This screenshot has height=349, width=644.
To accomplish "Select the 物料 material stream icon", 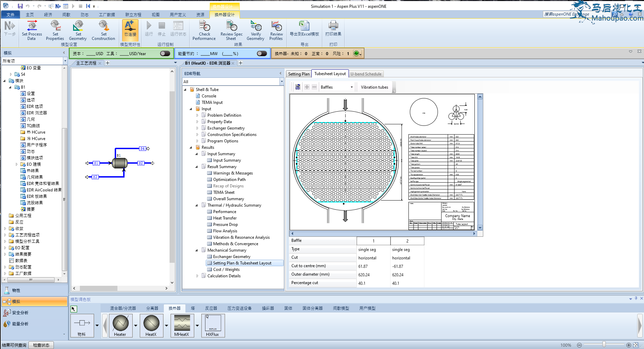I will coord(82,325).
